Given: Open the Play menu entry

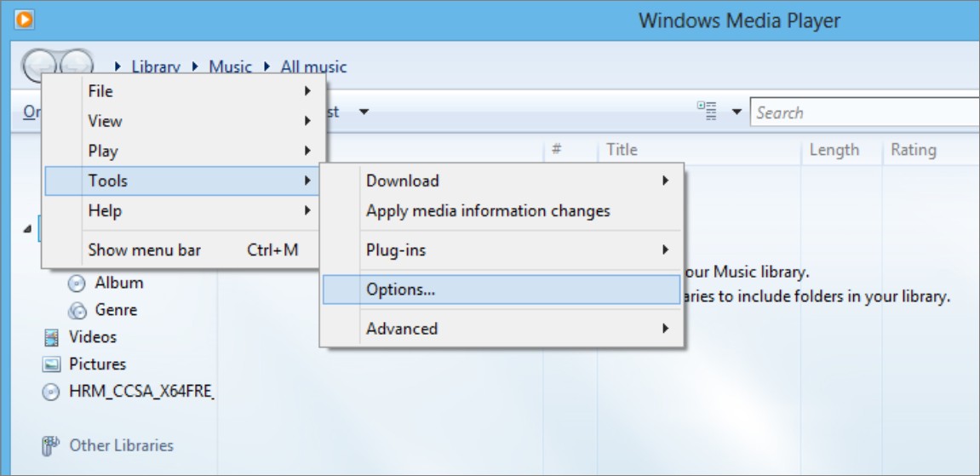Looking at the screenshot, I should click(183, 151).
